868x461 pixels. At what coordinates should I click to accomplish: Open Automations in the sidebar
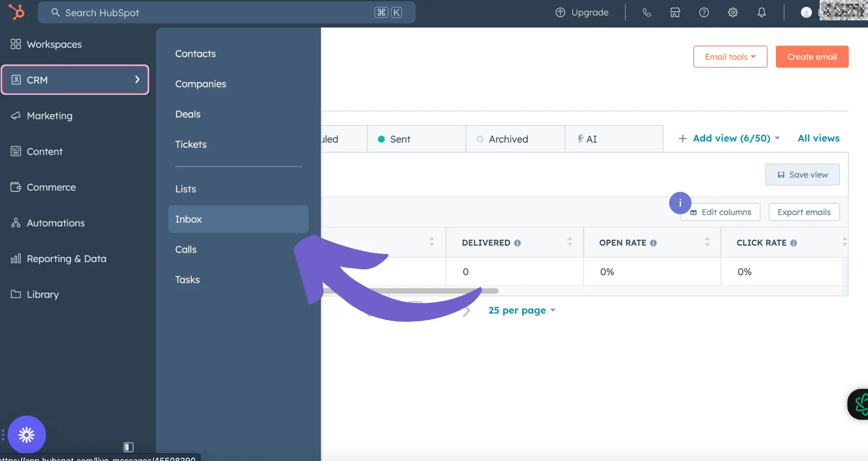point(75,222)
